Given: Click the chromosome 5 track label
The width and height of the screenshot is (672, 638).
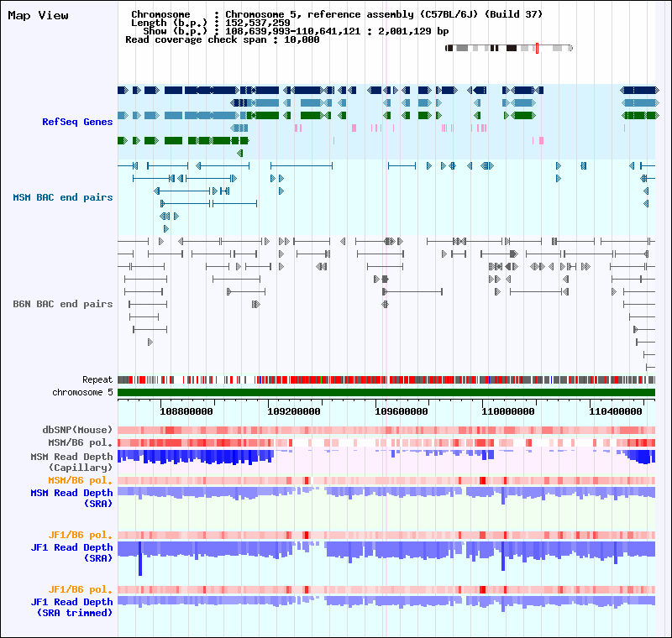Looking at the screenshot, I should pos(82,393).
